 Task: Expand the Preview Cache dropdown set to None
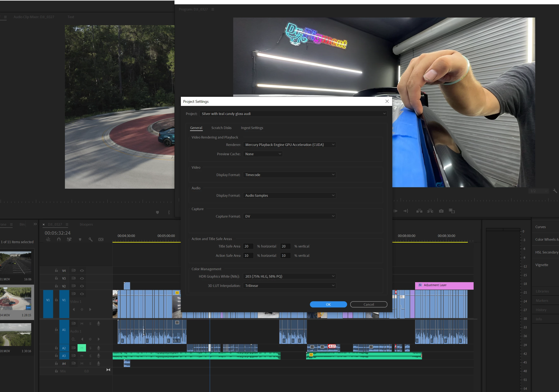pos(263,154)
